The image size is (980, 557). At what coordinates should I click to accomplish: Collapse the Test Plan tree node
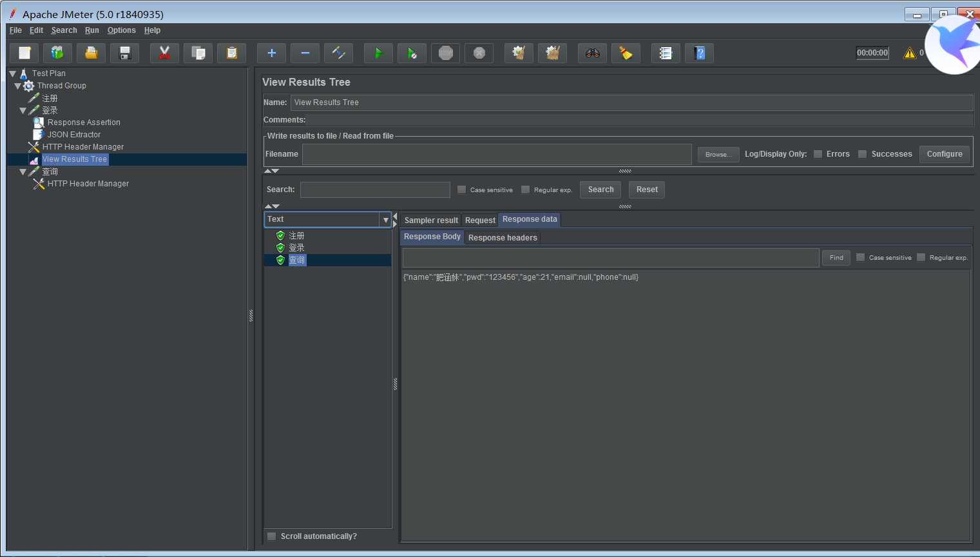[12, 73]
